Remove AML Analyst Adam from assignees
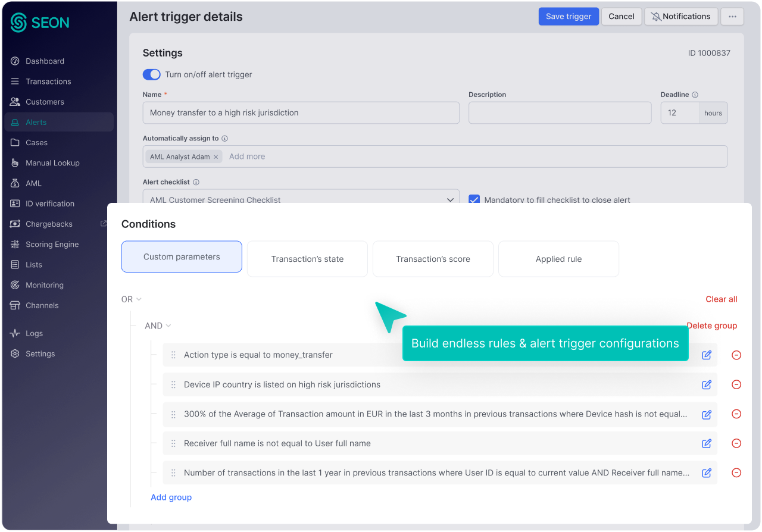This screenshot has height=532, width=762. tap(216, 157)
